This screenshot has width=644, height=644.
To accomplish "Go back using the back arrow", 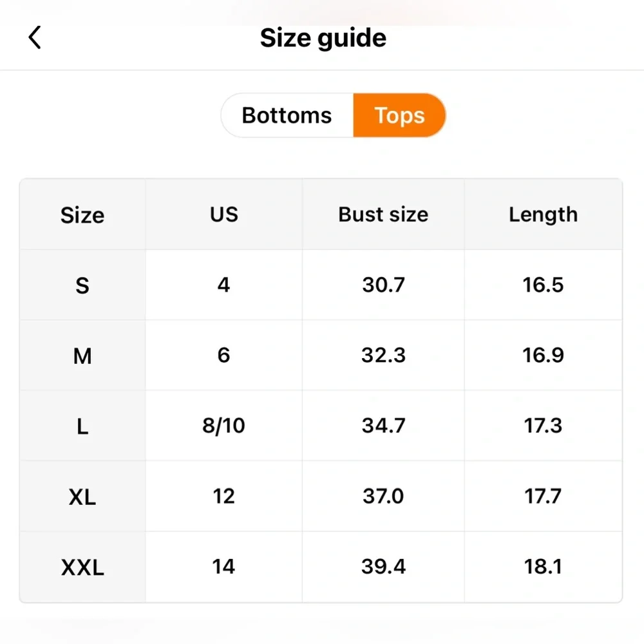I will [x=35, y=37].
